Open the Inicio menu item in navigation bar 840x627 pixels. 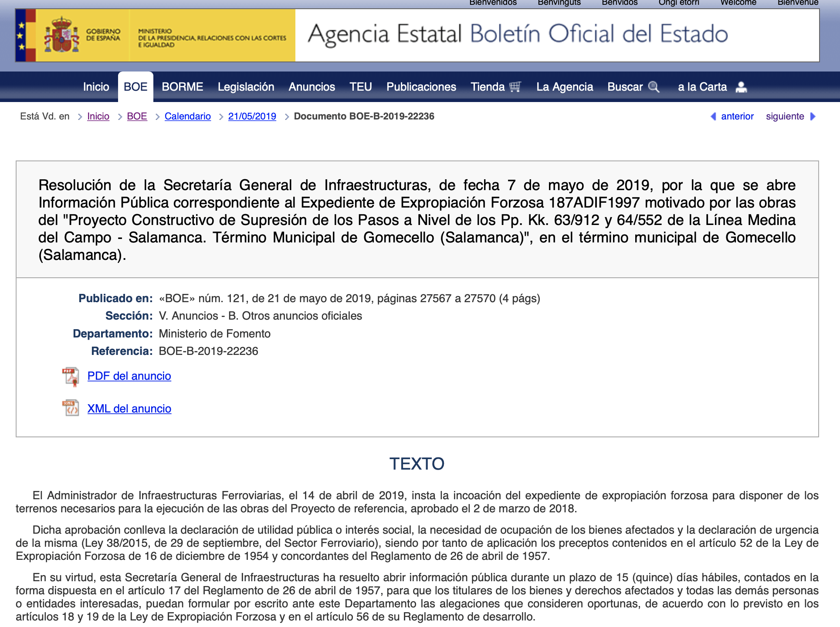point(96,87)
